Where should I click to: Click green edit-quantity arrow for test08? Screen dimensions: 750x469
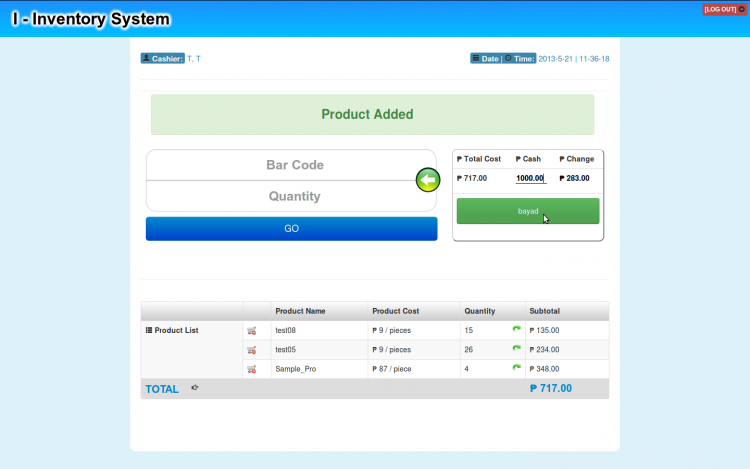pyautogui.click(x=517, y=329)
